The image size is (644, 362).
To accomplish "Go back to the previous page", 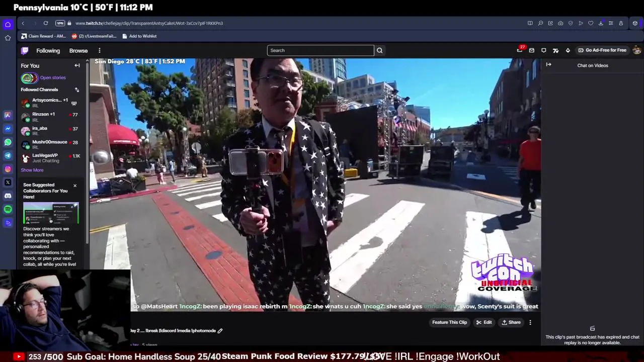I will point(23,23).
